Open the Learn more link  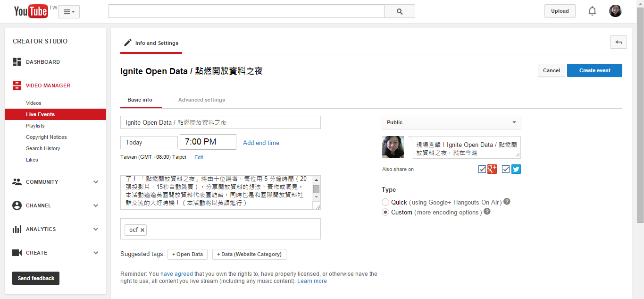point(312,281)
